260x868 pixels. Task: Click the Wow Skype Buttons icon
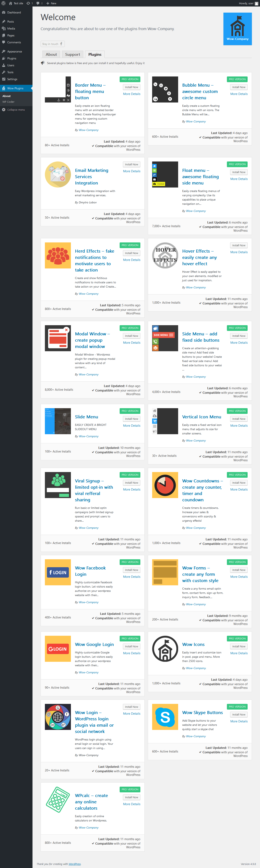(165, 717)
